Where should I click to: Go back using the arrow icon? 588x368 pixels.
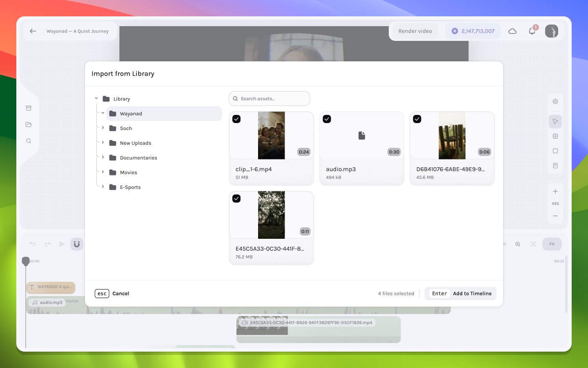tap(33, 31)
